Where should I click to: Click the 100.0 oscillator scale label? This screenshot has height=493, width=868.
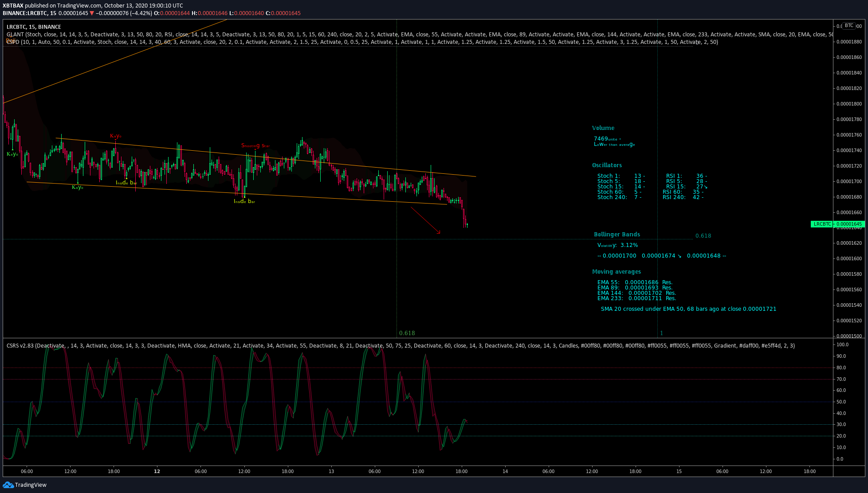842,344
